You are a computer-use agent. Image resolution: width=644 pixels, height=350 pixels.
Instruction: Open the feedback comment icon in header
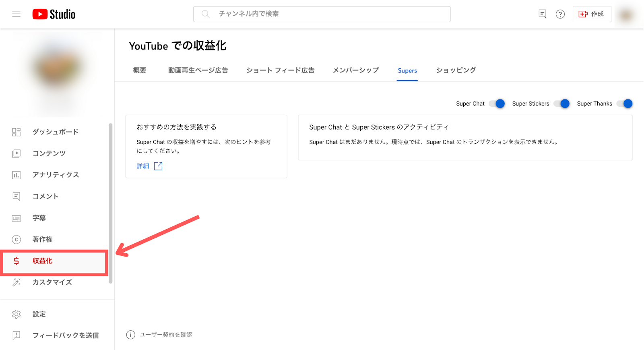(542, 14)
